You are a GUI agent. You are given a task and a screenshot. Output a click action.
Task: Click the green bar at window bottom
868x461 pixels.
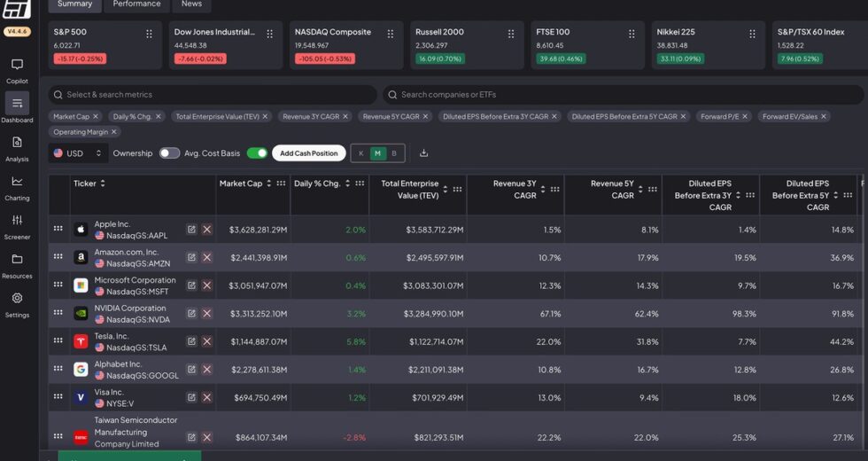[x=129, y=456]
